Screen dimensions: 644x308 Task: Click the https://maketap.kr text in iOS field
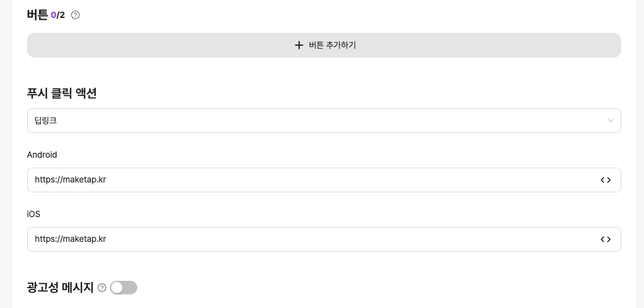(x=70, y=239)
